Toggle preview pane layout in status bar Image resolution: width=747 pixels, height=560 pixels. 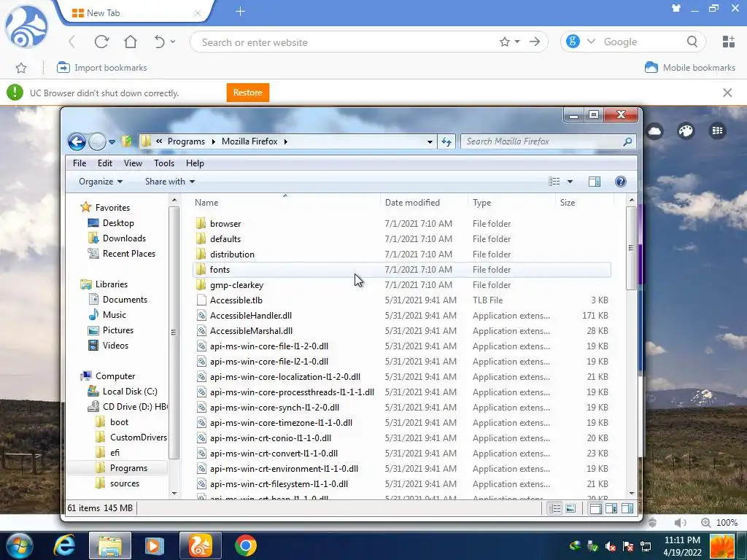click(x=627, y=508)
